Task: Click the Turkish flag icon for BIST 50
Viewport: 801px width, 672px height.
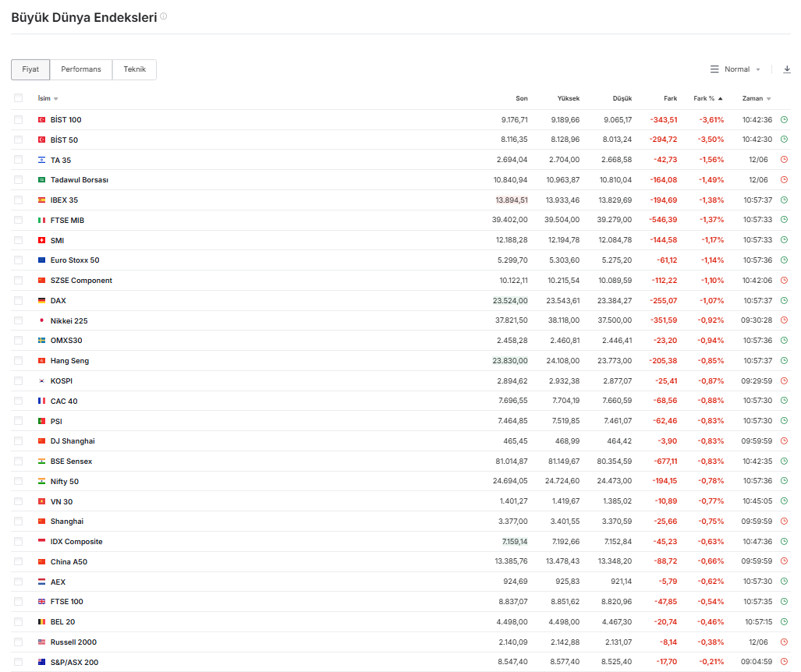Action: 42,140
